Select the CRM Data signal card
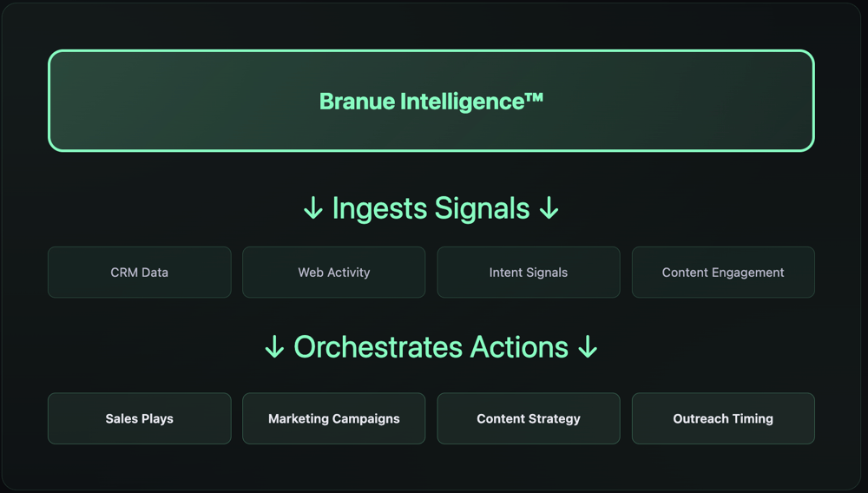Screen dimensions: 868x493 [x=140, y=273]
